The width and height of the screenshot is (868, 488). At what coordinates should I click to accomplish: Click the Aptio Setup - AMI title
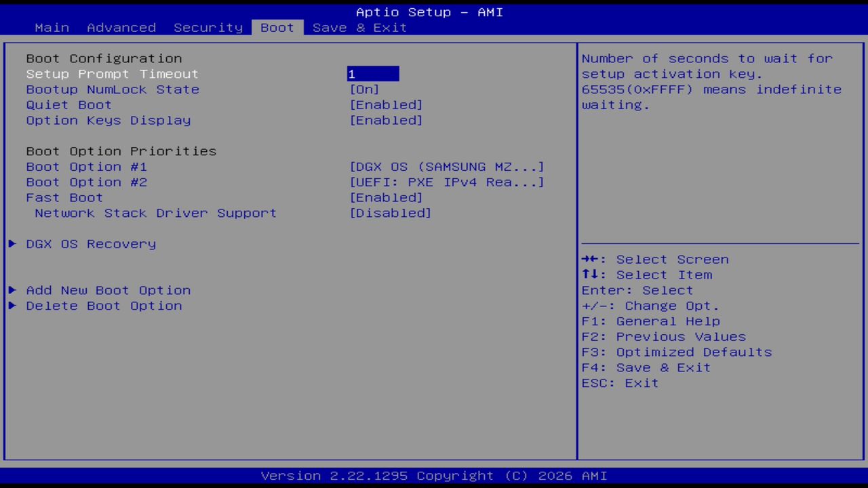[430, 12]
